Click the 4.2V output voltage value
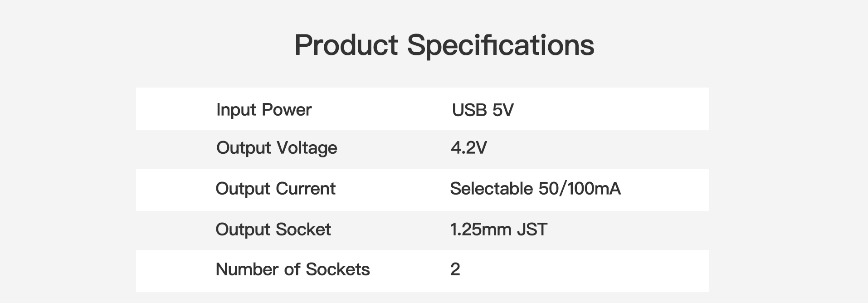The image size is (868, 303). click(469, 148)
